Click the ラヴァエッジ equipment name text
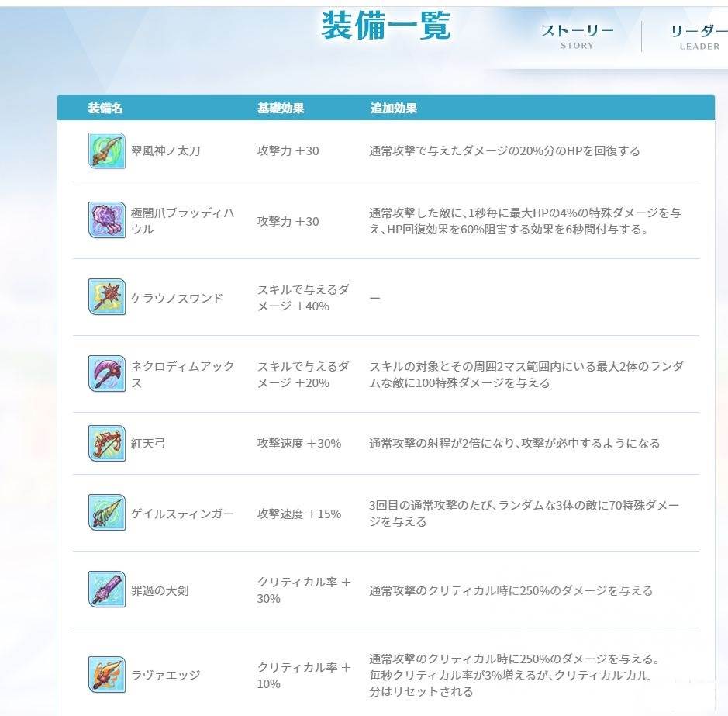Viewport: 728px width, 716px height. [165, 675]
